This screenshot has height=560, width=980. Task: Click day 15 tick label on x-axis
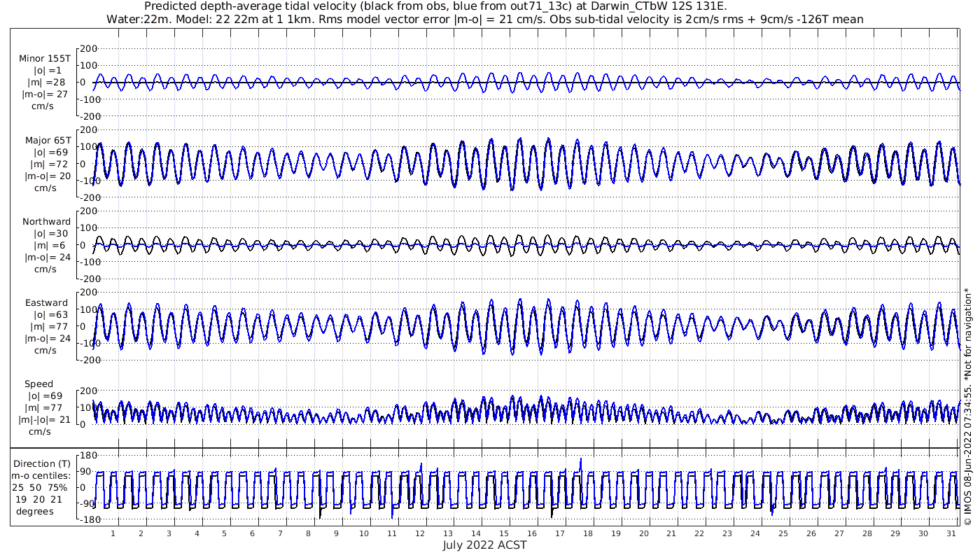pyautogui.click(x=504, y=534)
